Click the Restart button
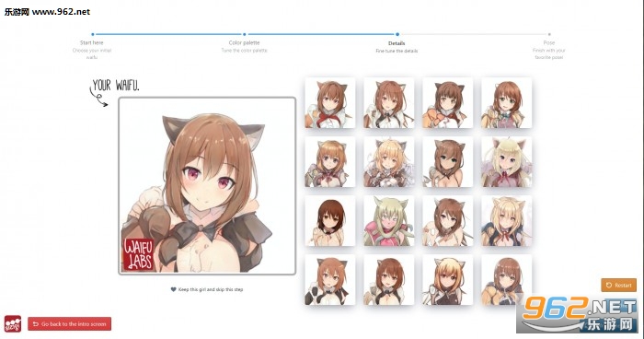Screen dimensions: 644x339 [x=618, y=285]
